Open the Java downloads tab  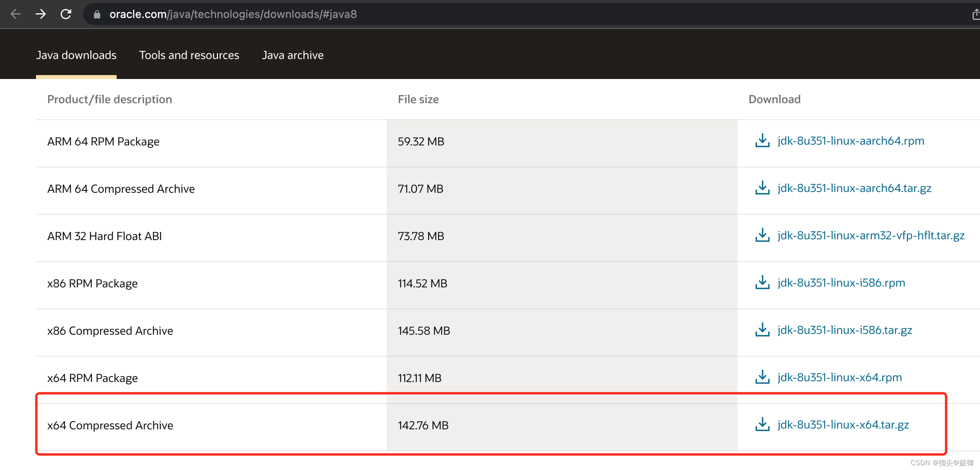point(76,55)
